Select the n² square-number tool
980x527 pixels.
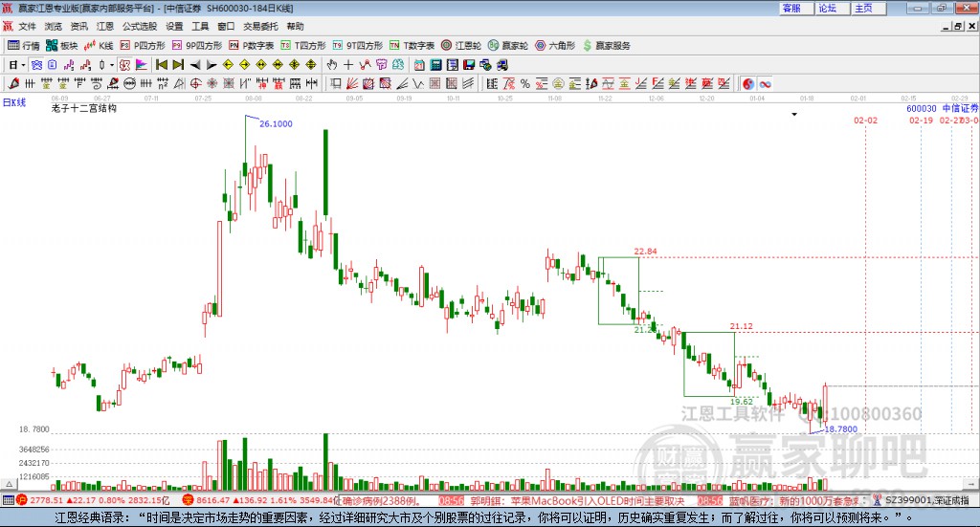tap(163, 83)
